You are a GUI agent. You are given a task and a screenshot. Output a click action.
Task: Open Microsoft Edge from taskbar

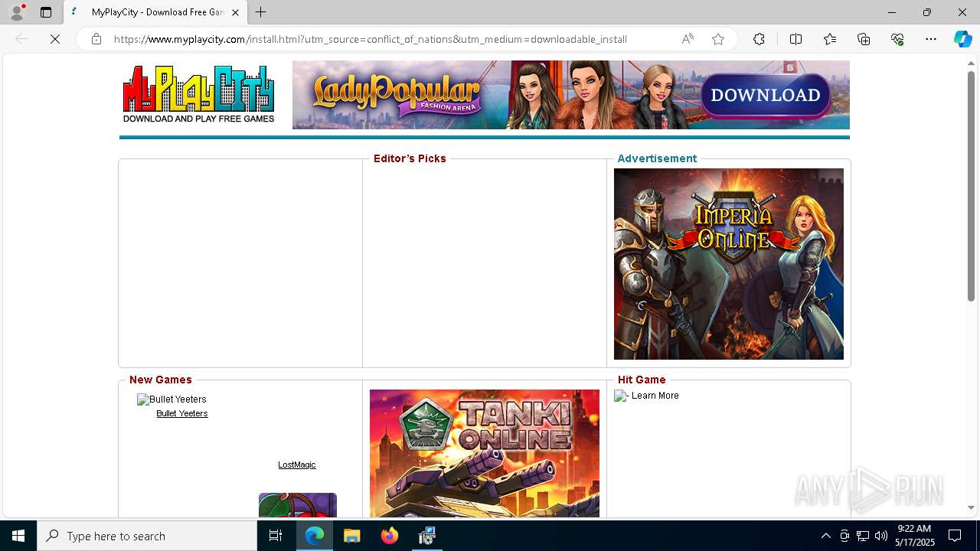click(x=315, y=536)
